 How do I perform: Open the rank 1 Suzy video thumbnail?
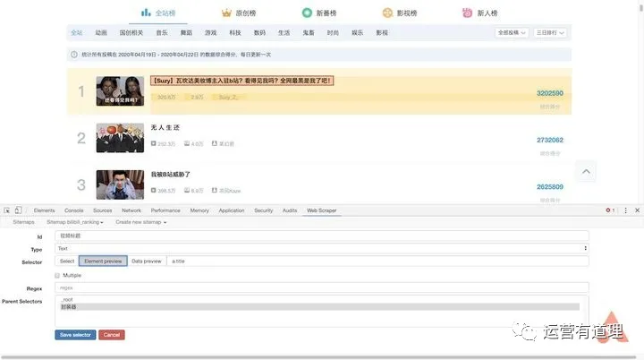point(120,91)
